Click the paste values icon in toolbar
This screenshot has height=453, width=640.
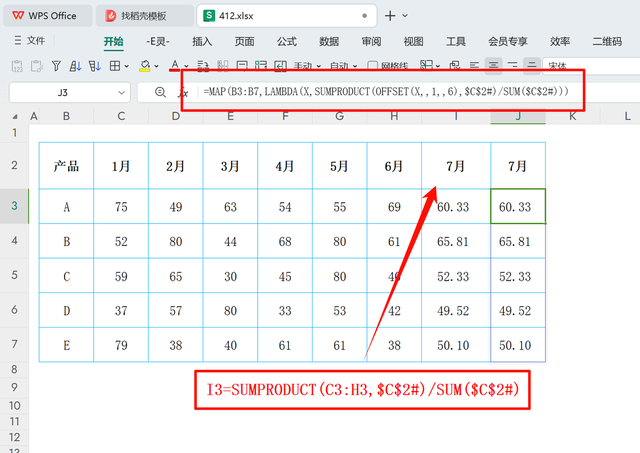[17, 66]
